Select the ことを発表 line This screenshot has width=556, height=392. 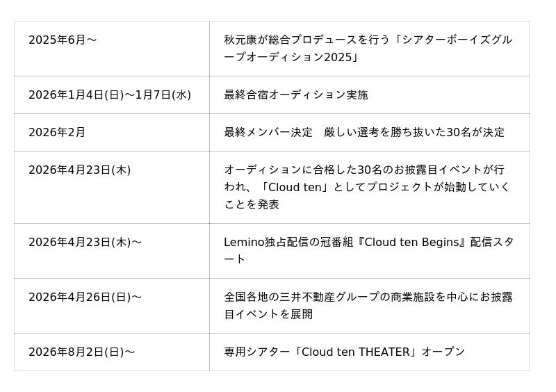(252, 204)
